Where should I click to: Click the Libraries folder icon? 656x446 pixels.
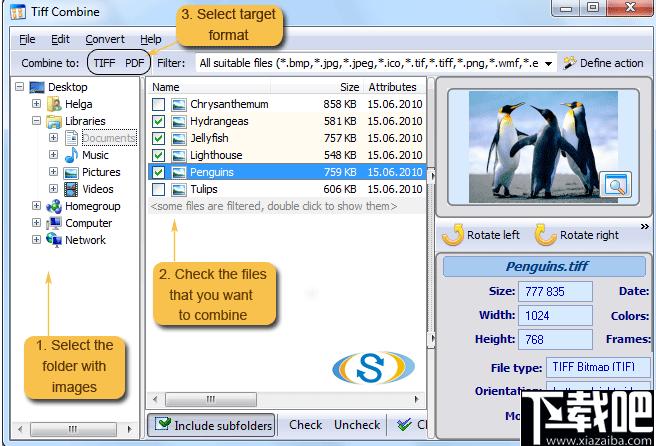[54, 121]
